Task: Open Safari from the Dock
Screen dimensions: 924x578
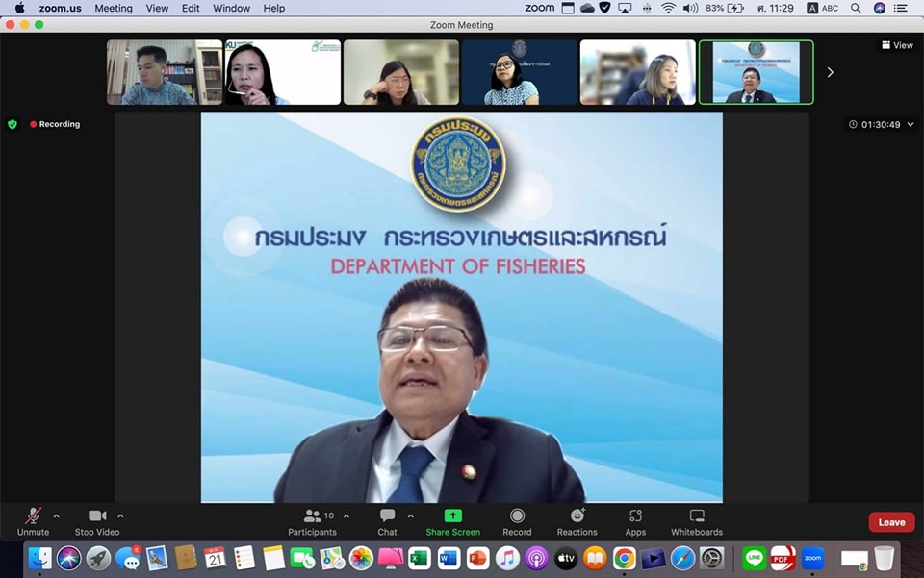Action: 682,558
